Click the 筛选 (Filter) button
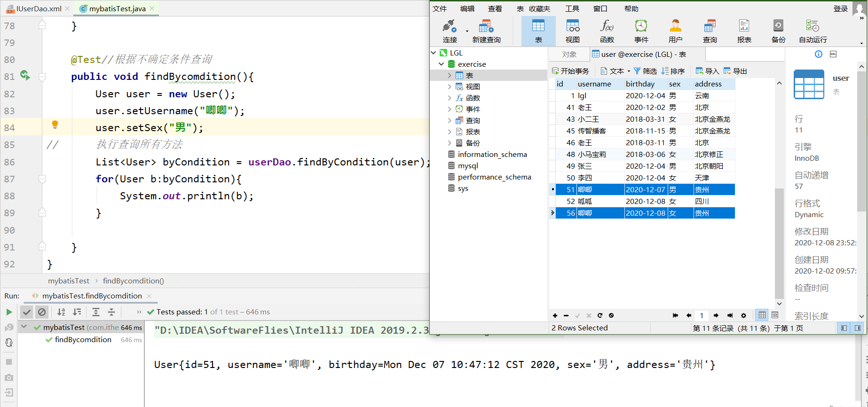This screenshot has height=407, width=868. [x=645, y=71]
